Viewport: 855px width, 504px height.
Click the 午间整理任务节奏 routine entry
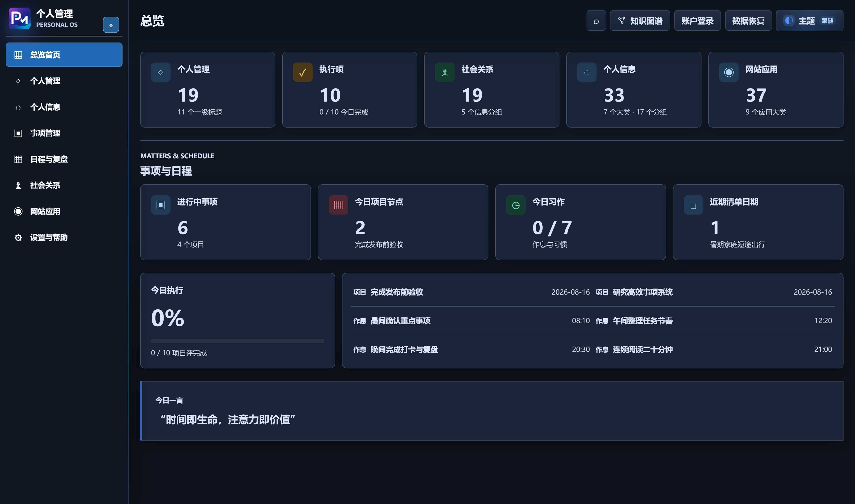[x=714, y=321]
